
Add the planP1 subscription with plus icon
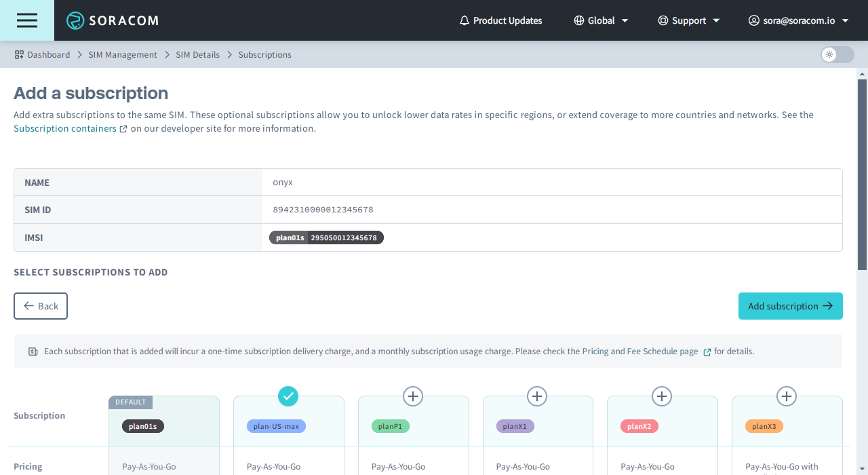coord(413,396)
